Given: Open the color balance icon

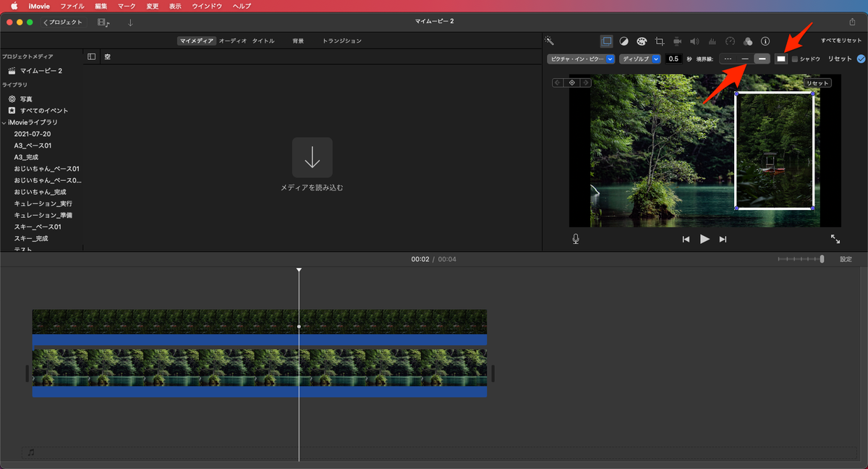Looking at the screenshot, I should 624,41.
